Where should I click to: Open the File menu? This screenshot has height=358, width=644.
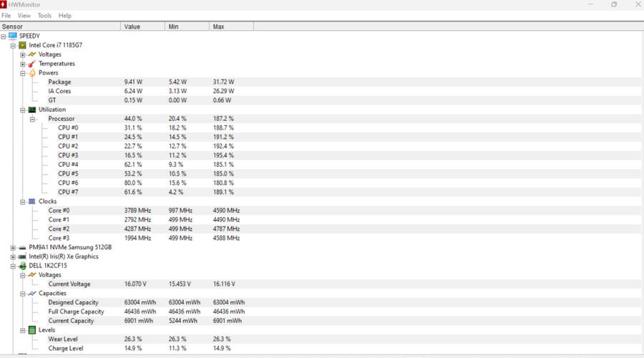(6, 15)
